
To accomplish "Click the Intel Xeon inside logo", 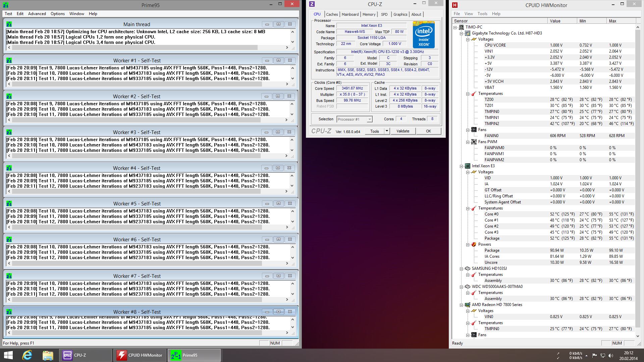I will pos(424,35).
